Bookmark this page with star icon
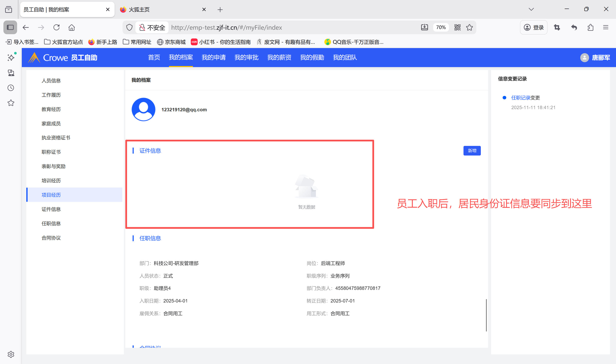 click(469, 28)
